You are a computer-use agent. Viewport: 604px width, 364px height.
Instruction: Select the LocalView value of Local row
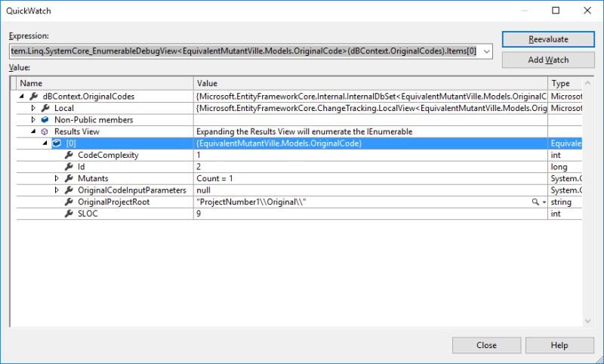tap(371, 108)
